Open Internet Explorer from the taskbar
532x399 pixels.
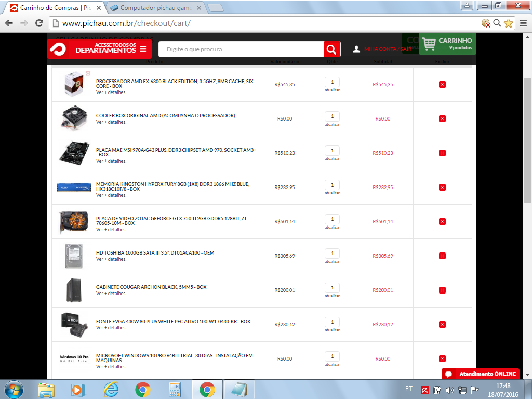tap(111, 390)
